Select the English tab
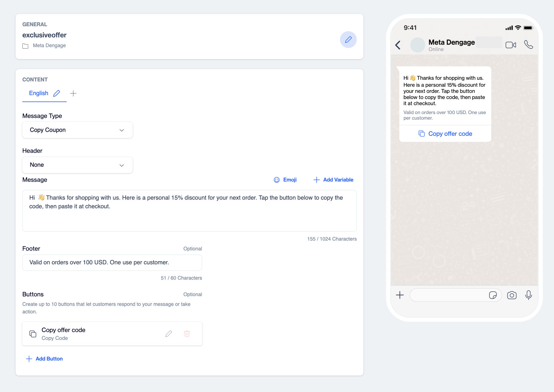 tap(39, 93)
